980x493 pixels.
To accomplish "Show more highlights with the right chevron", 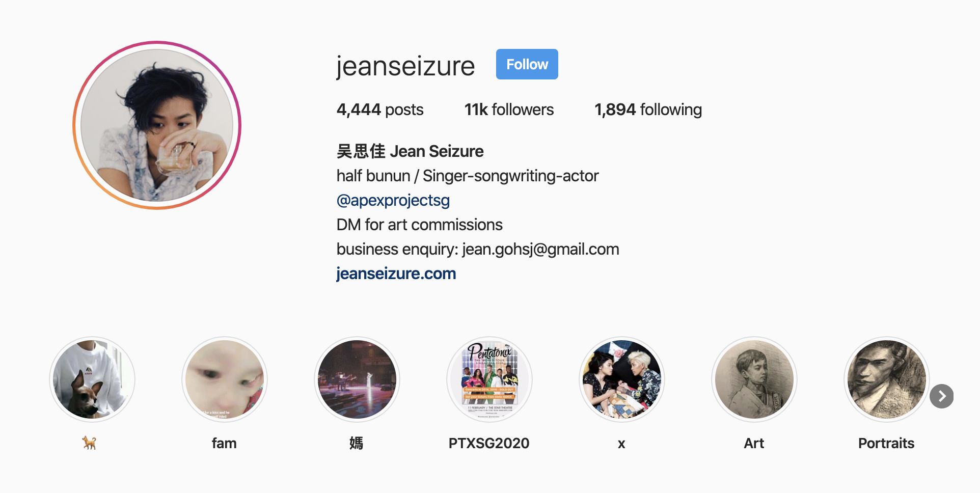I will [942, 396].
